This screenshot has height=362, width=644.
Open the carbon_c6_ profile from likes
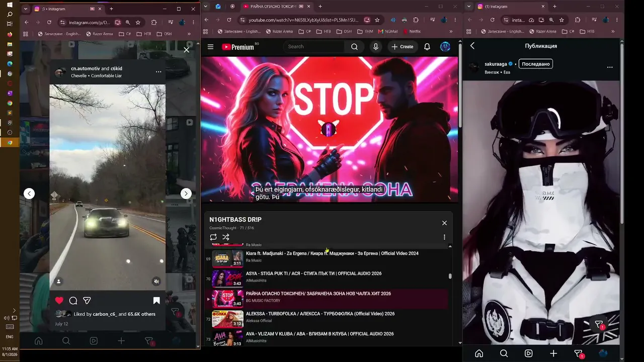point(105,314)
